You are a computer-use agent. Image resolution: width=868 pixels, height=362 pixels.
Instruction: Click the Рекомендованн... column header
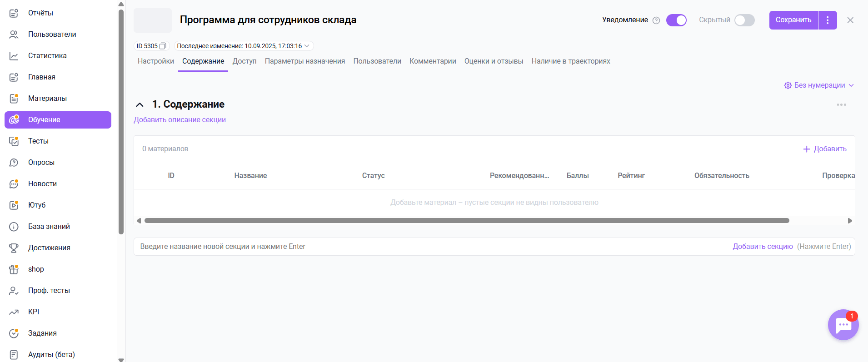(x=519, y=176)
